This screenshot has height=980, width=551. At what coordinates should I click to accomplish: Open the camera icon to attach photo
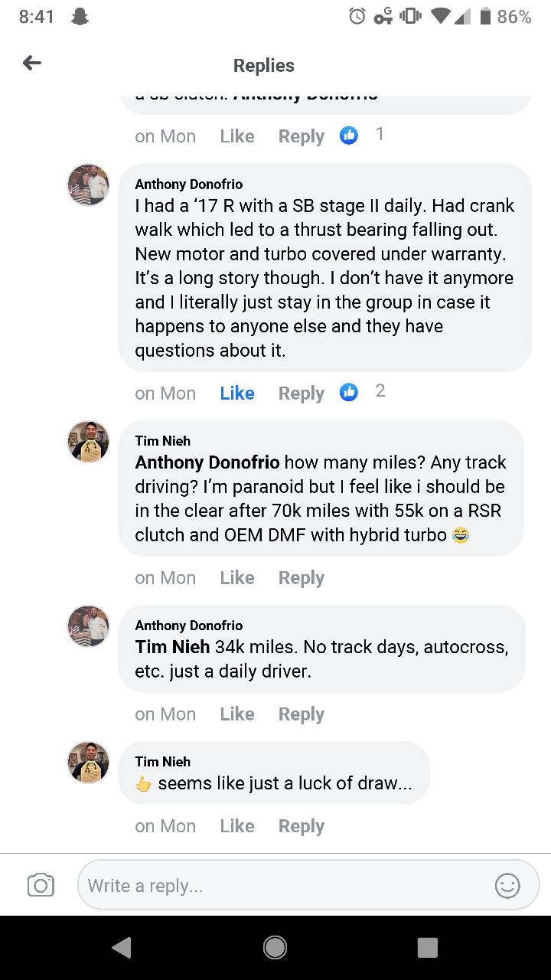[41, 886]
